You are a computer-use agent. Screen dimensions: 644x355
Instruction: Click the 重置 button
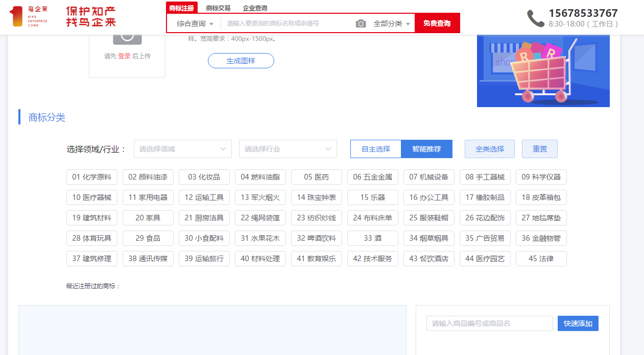click(540, 149)
